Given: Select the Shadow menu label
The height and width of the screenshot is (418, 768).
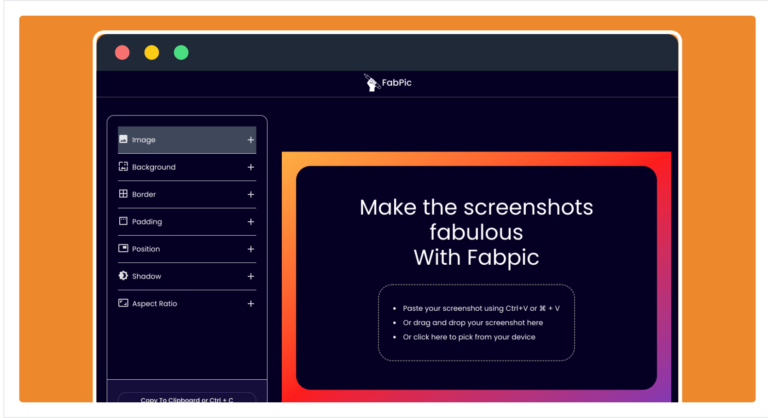Looking at the screenshot, I should (146, 276).
